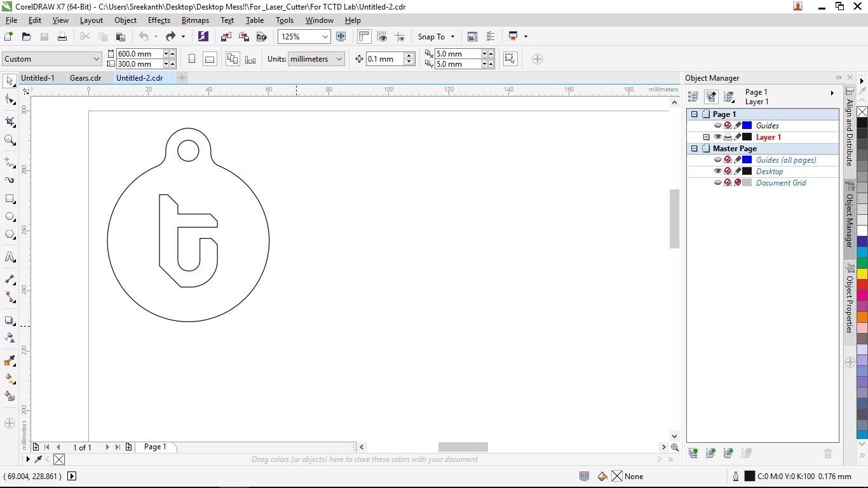Add a new document tab with plus
868x488 pixels.
click(182, 78)
